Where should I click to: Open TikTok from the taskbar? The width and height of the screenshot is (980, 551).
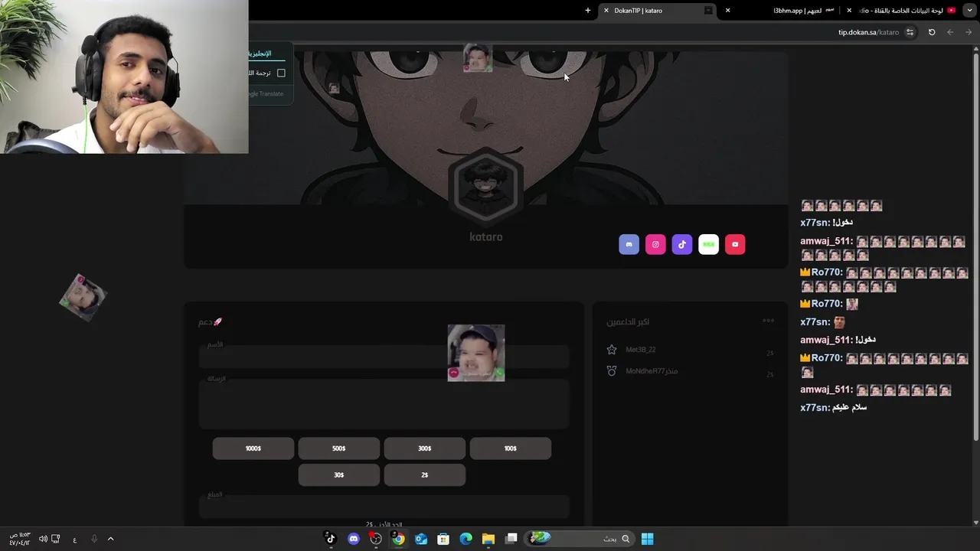[331, 539]
